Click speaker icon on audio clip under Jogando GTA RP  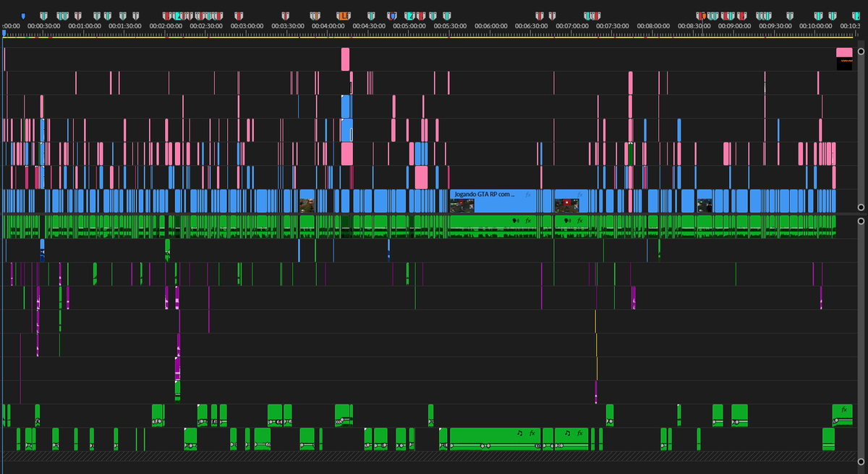tap(516, 220)
